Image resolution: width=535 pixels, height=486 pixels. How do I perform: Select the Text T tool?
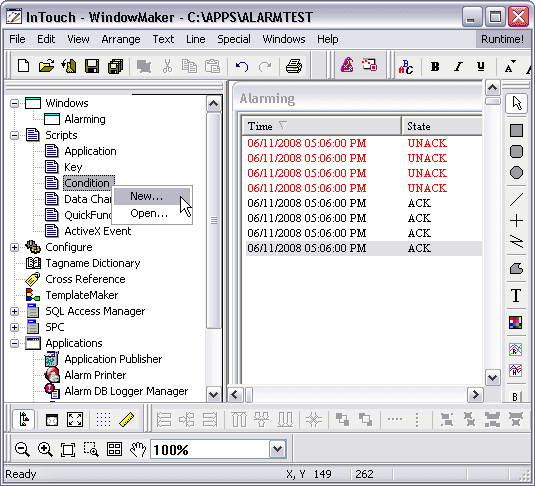(516, 296)
